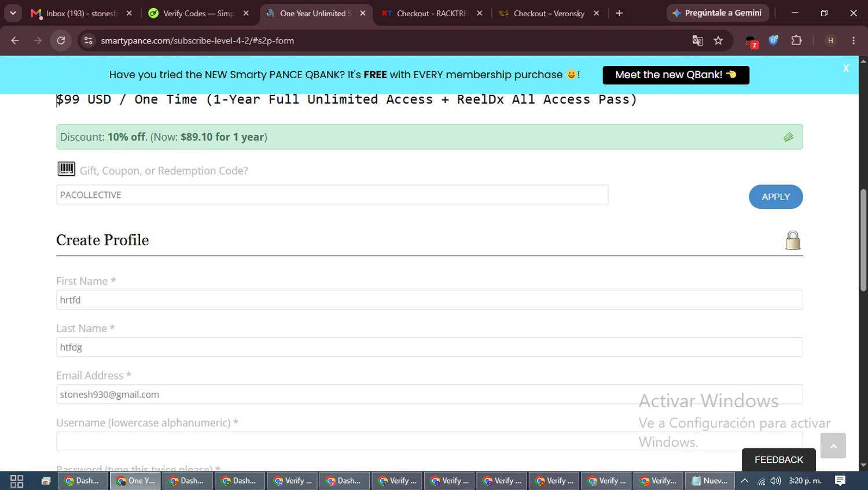Click the Create Profile heading
Screen dimensions: 868x490
pyautogui.click(x=102, y=240)
